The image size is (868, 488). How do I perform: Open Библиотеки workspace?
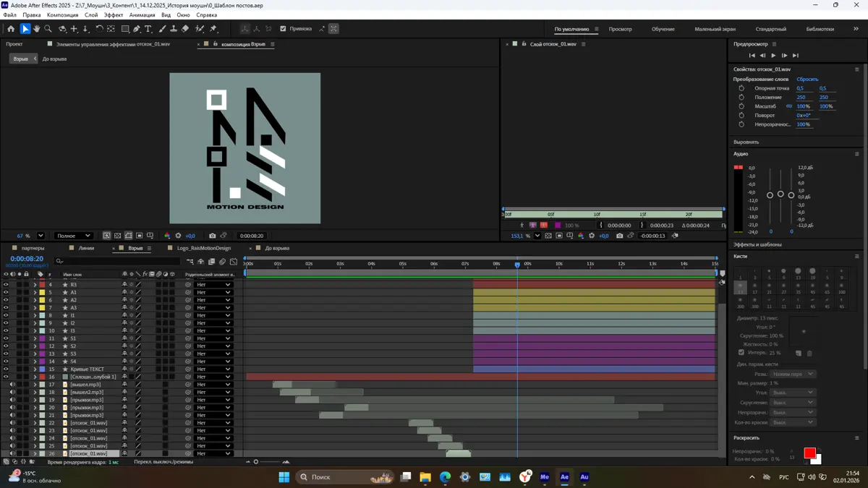820,29
